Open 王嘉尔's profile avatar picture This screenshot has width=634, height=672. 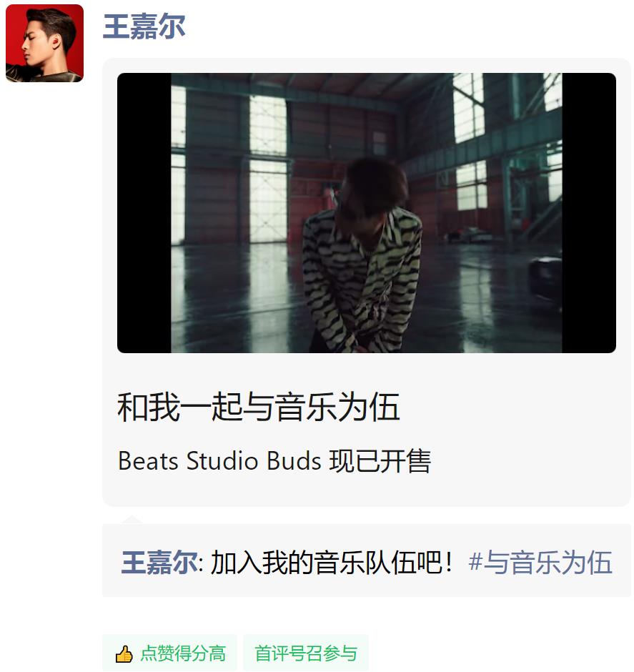[x=44, y=43]
